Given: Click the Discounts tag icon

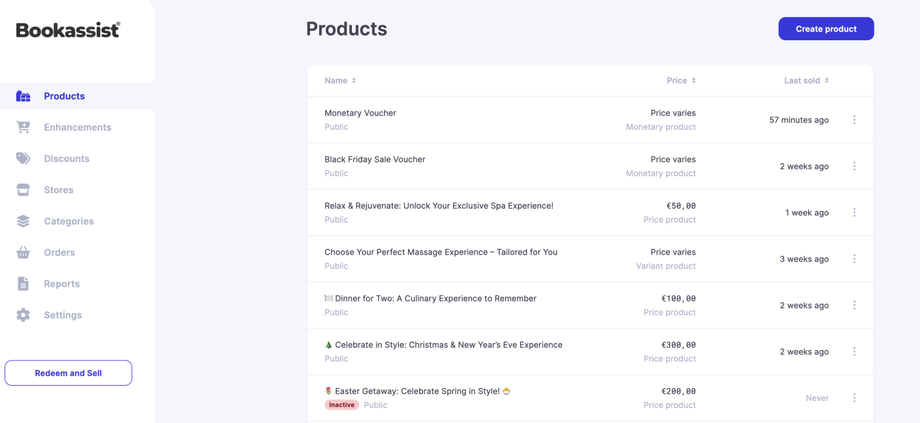Looking at the screenshot, I should point(23,158).
